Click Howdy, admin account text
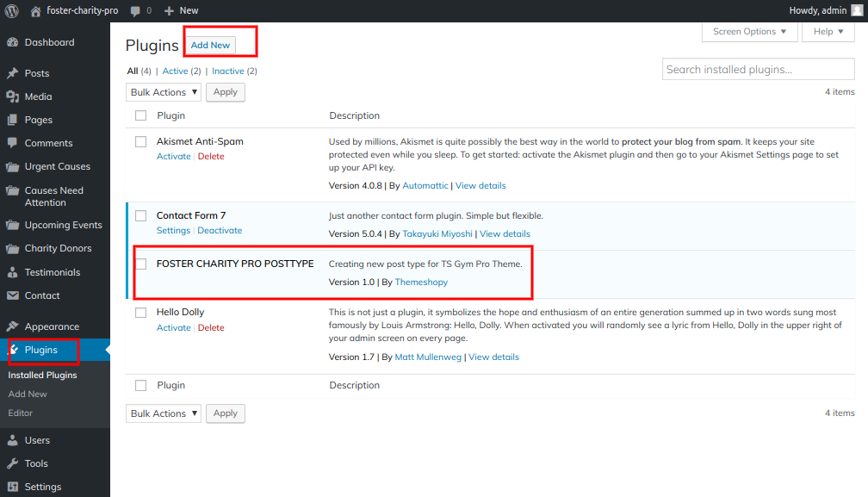 [818, 10]
